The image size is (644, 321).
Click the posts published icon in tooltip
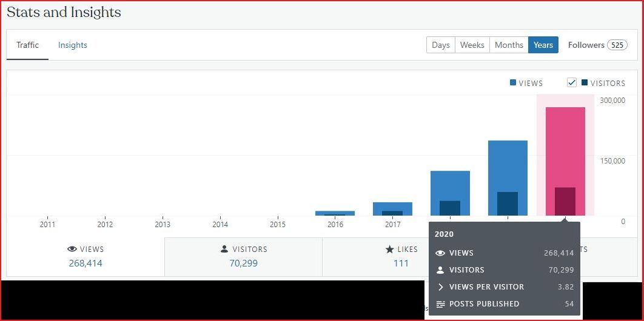tap(440, 304)
